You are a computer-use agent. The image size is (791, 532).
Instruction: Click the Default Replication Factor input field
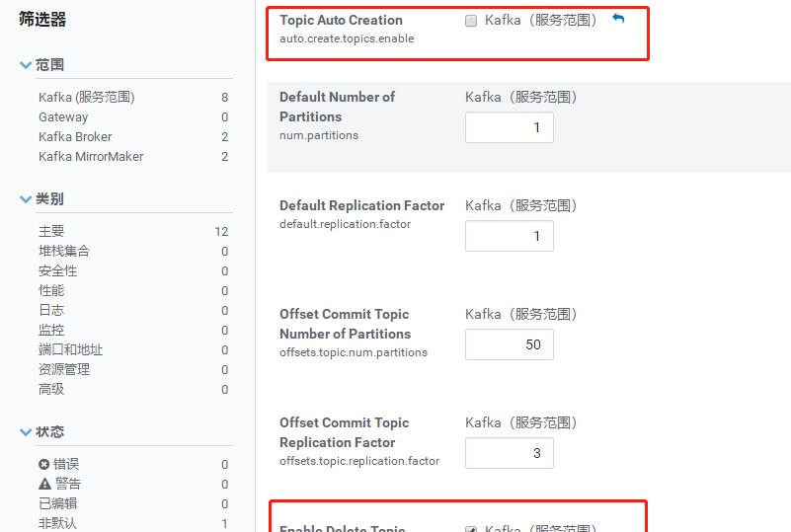(509, 236)
